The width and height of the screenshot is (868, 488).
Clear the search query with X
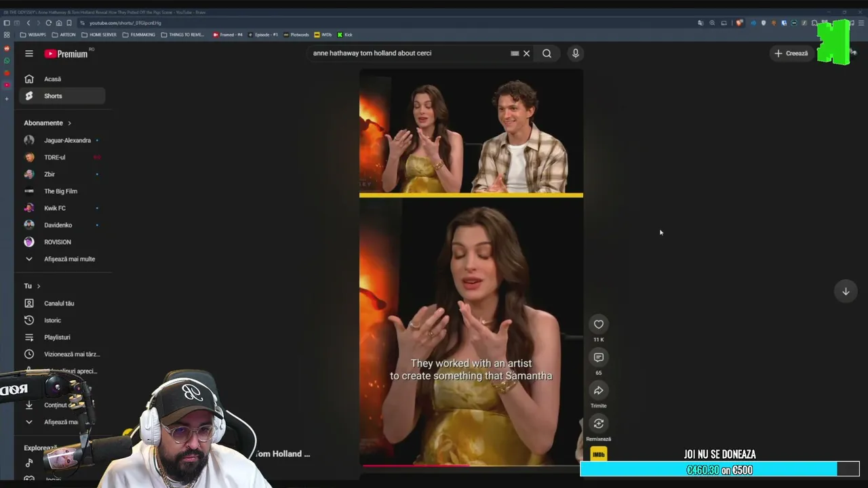pos(526,54)
